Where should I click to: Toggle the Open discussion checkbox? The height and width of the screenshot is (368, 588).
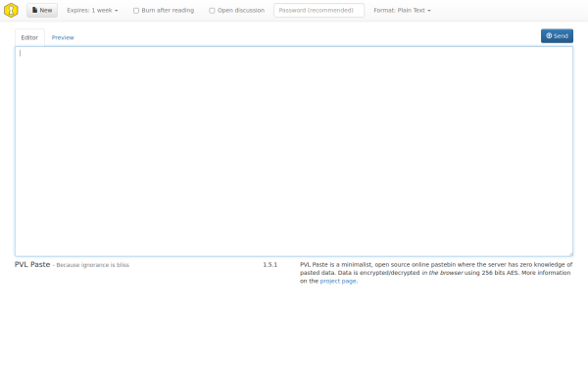click(x=212, y=11)
